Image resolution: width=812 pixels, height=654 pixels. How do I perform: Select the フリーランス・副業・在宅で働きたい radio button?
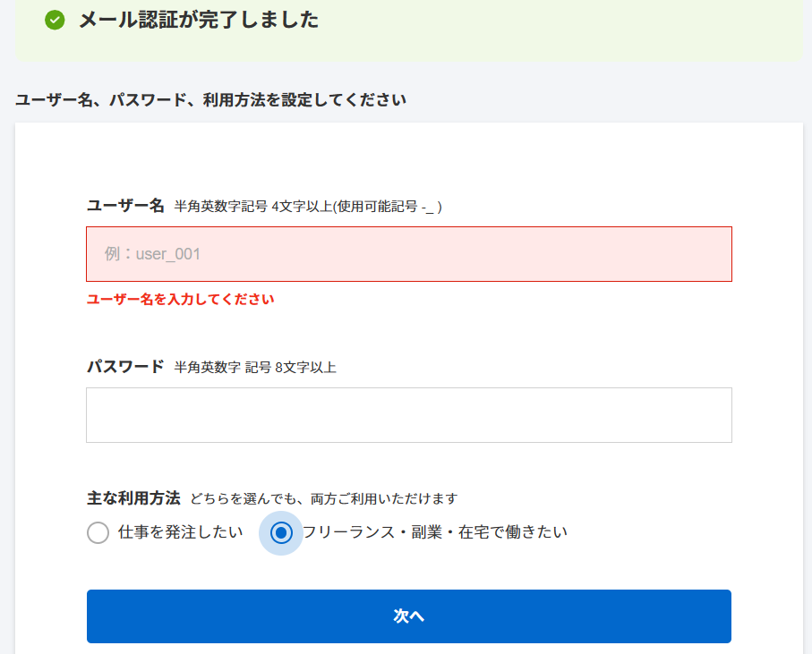(x=281, y=532)
